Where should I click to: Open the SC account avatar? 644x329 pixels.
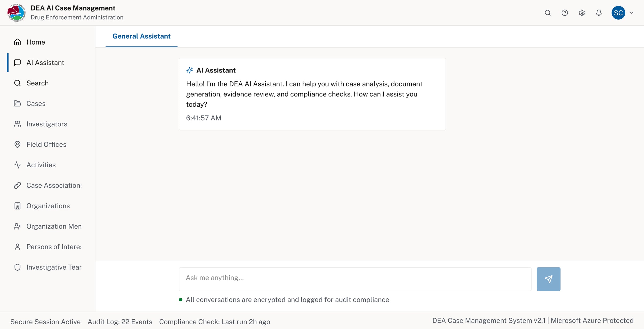click(618, 13)
